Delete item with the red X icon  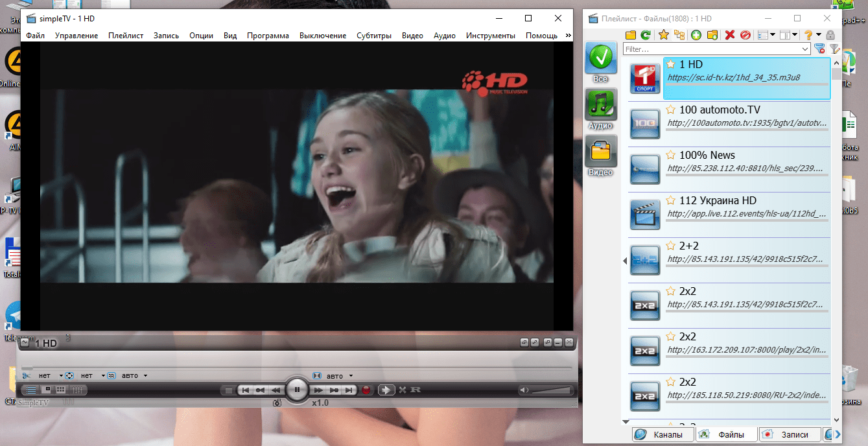730,35
